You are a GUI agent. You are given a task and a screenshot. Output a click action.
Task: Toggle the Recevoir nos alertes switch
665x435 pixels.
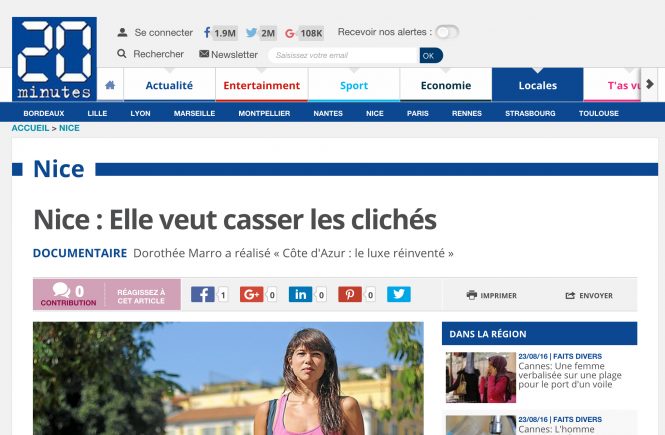pyautogui.click(x=447, y=32)
